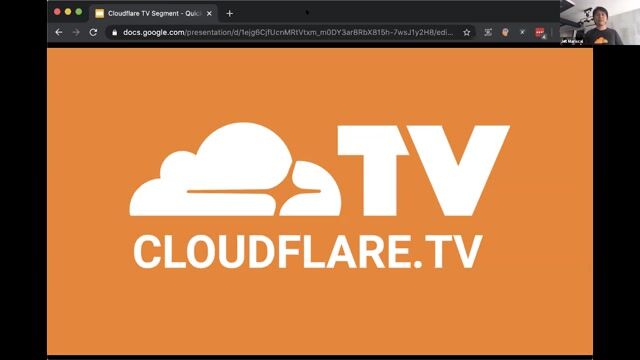Click the browser forward arrow

[76, 32]
